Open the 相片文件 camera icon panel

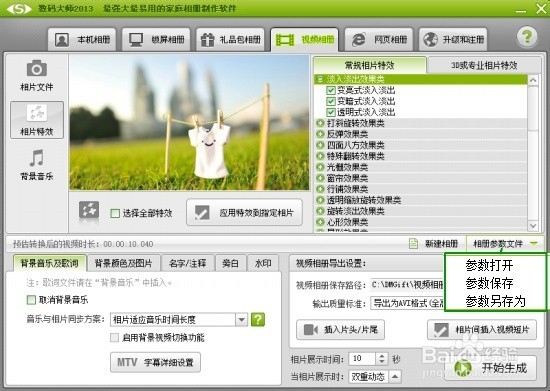[x=36, y=76]
